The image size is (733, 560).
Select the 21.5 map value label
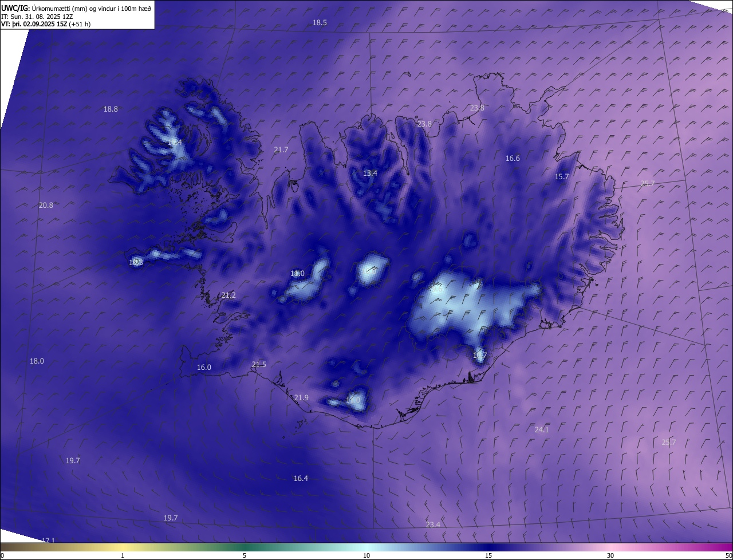(x=259, y=364)
